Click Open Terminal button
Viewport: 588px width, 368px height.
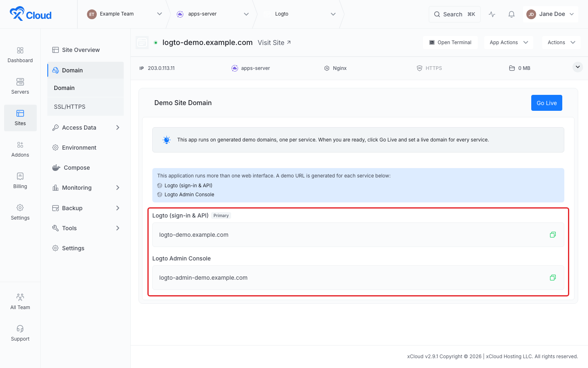450,43
